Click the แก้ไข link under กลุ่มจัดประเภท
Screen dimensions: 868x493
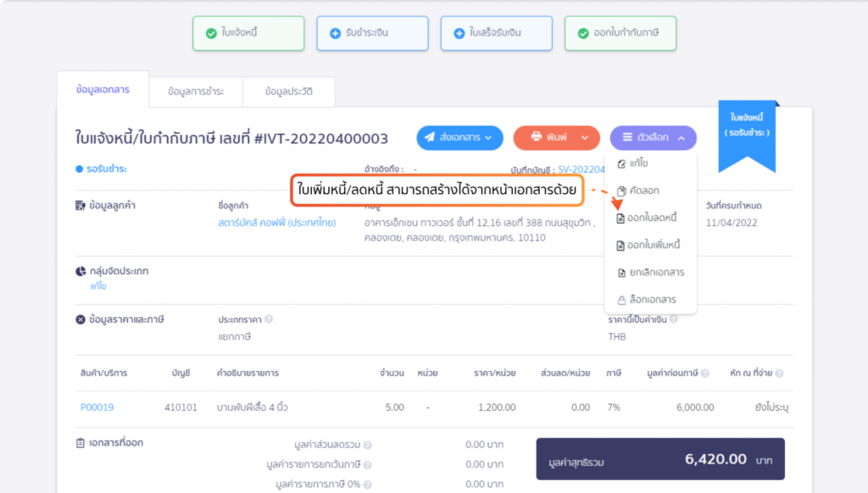98,286
